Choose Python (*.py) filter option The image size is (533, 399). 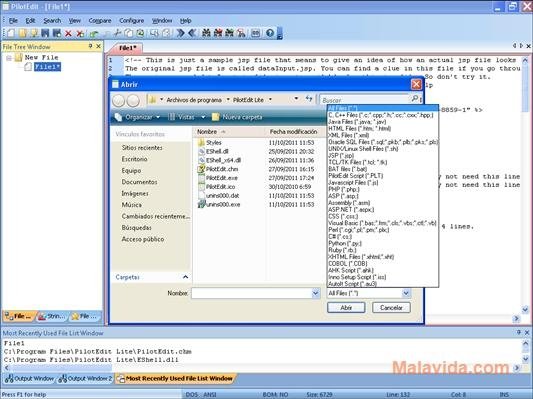pos(382,243)
